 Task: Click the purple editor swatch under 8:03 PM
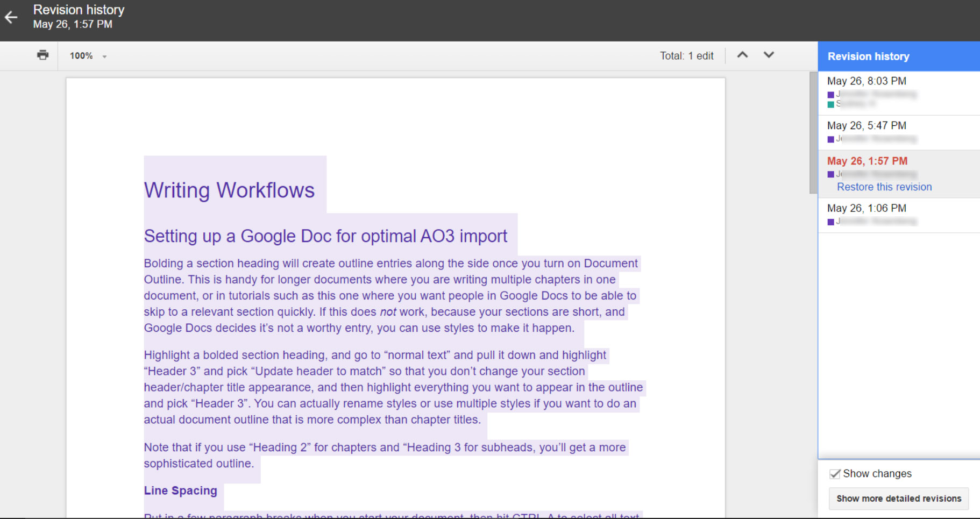point(830,95)
